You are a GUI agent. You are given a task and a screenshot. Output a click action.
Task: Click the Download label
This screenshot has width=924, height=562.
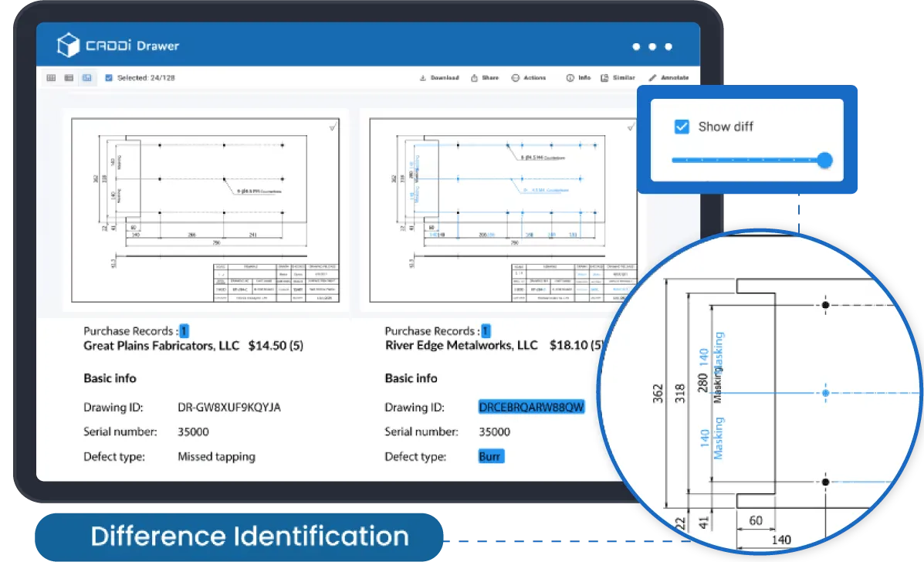click(445, 78)
